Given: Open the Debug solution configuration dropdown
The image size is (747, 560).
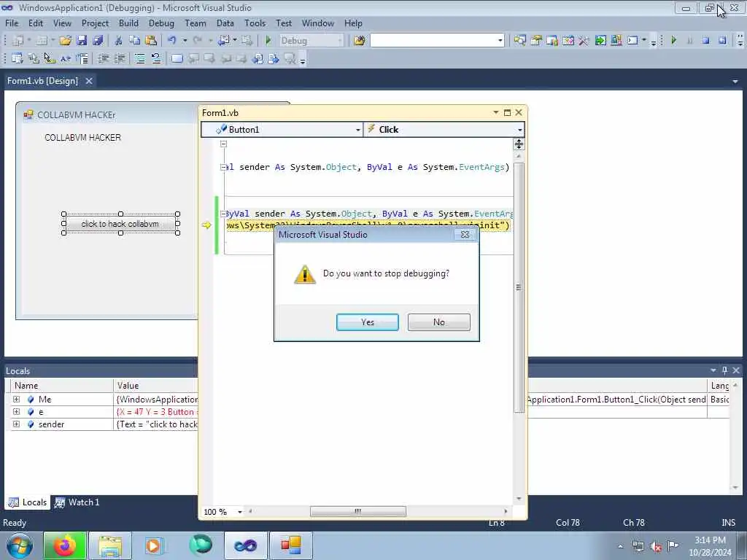Looking at the screenshot, I should pos(340,41).
